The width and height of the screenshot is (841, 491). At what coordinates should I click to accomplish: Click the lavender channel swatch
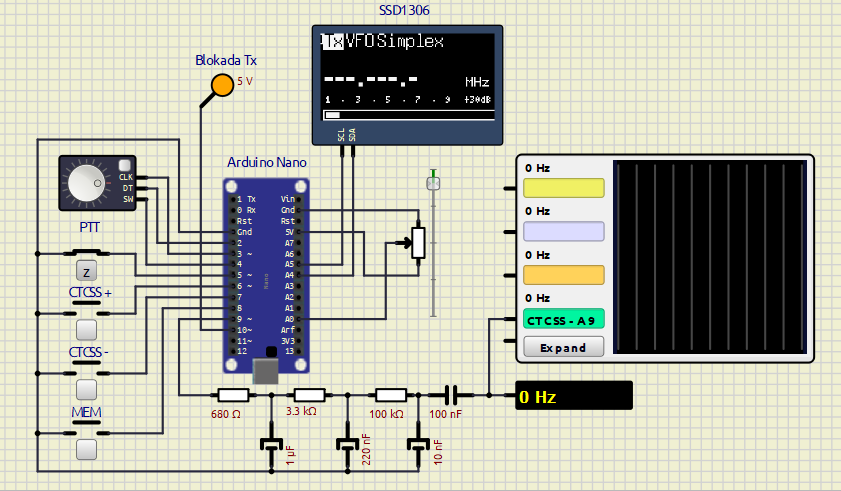click(x=564, y=231)
